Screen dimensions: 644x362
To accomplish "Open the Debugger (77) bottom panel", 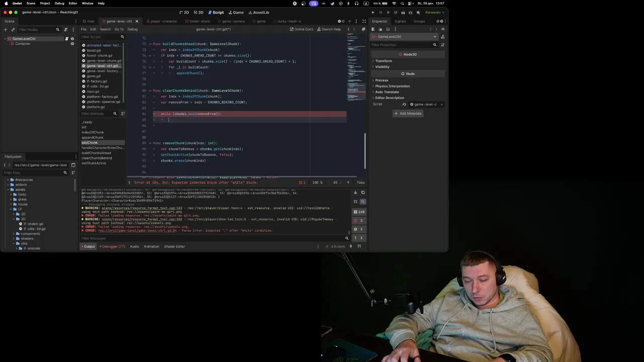I will (x=113, y=246).
